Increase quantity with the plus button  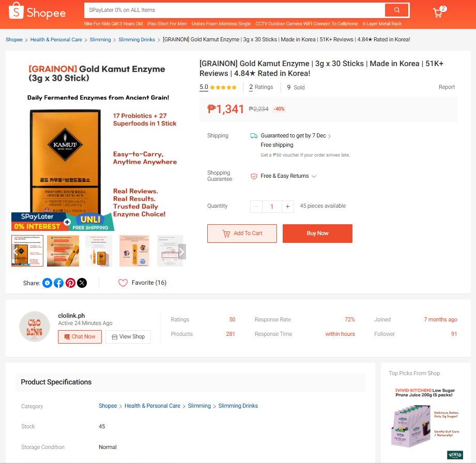point(287,207)
